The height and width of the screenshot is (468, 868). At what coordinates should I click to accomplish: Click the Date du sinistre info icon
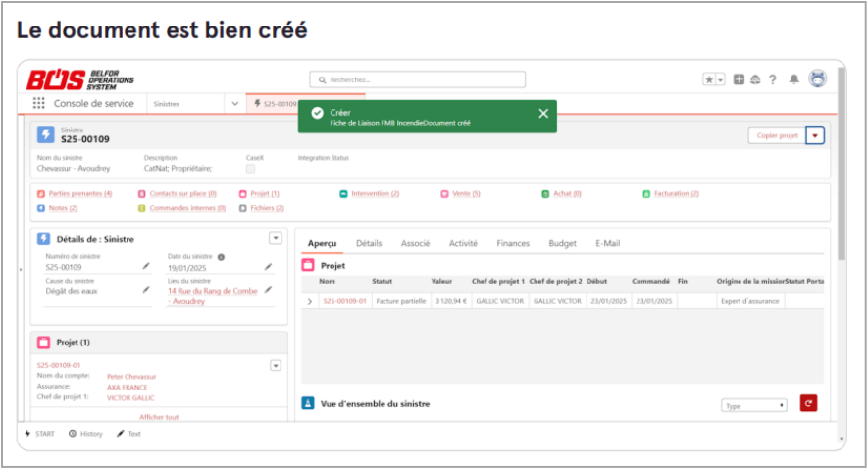221,257
